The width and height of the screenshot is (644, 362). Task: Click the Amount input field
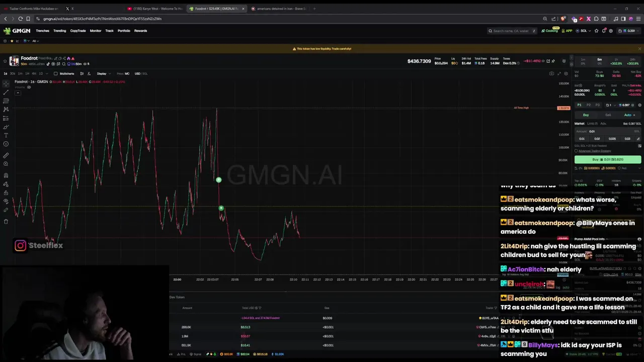[x=608, y=131]
